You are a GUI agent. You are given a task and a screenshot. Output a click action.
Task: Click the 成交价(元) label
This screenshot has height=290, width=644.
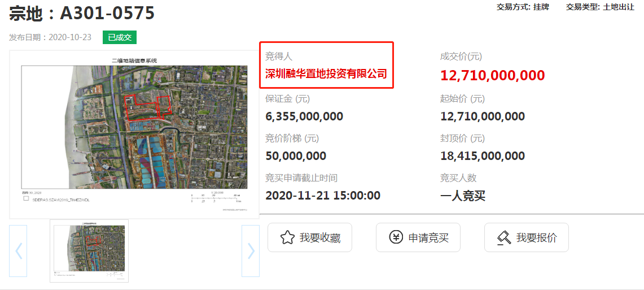(x=461, y=57)
